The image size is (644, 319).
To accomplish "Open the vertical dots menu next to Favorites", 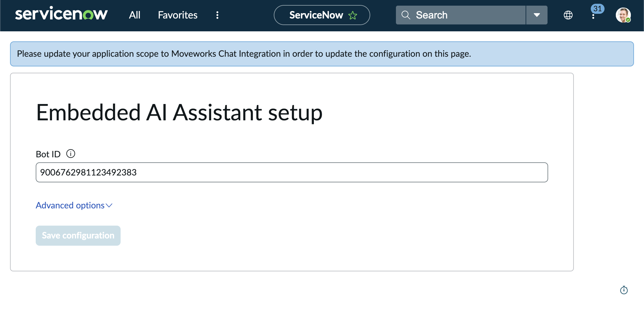I will pyautogui.click(x=217, y=15).
